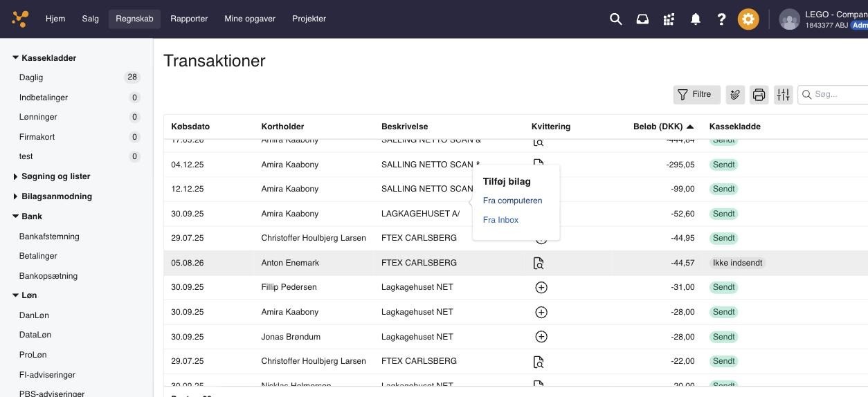Open the Projekter menu
Viewport: 868px width, 397px height.
tap(309, 19)
